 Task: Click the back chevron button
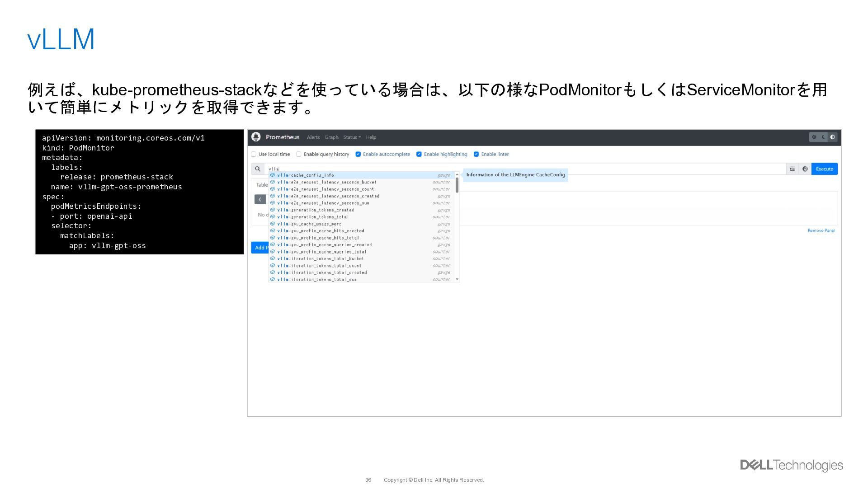pos(260,199)
